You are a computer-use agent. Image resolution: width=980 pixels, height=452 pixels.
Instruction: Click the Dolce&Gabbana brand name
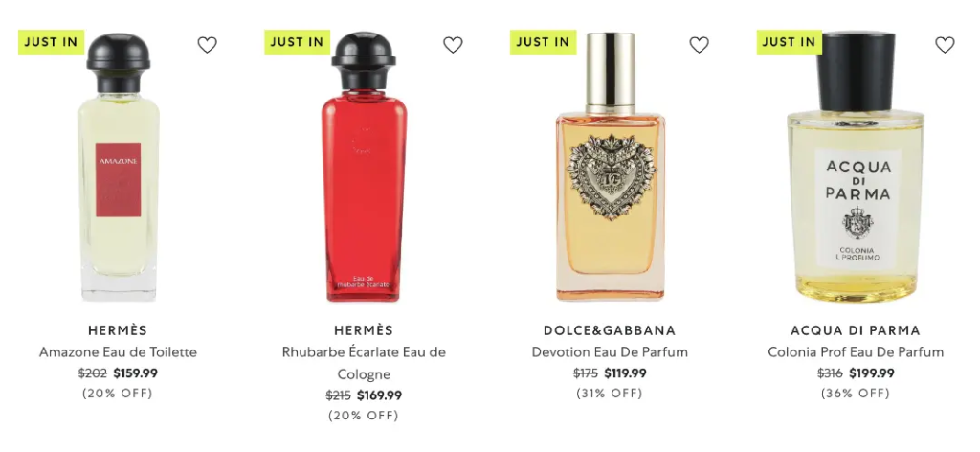[610, 330]
